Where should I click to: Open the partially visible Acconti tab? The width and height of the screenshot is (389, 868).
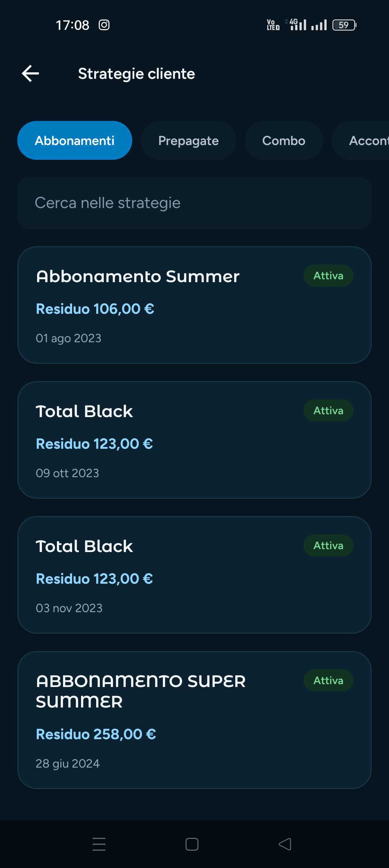(x=361, y=140)
